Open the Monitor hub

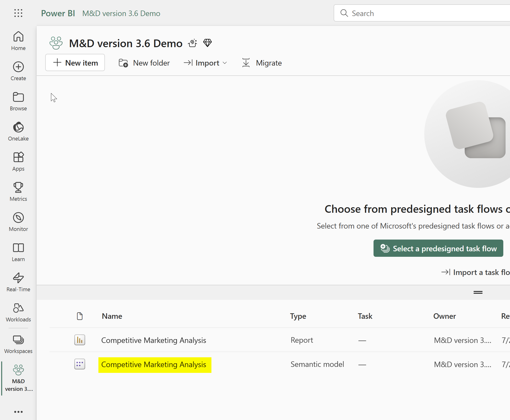[x=18, y=222]
